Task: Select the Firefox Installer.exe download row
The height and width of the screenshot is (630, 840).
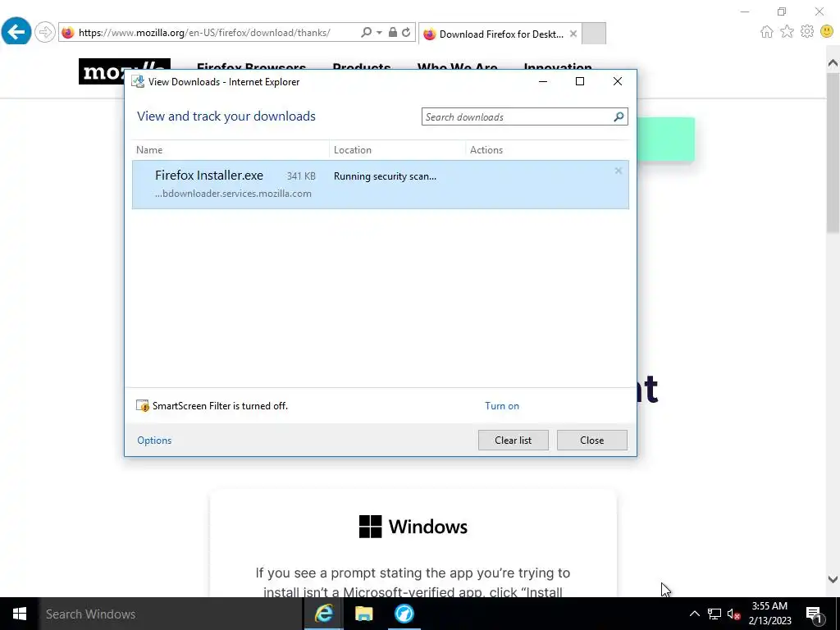Action: [381, 185]
